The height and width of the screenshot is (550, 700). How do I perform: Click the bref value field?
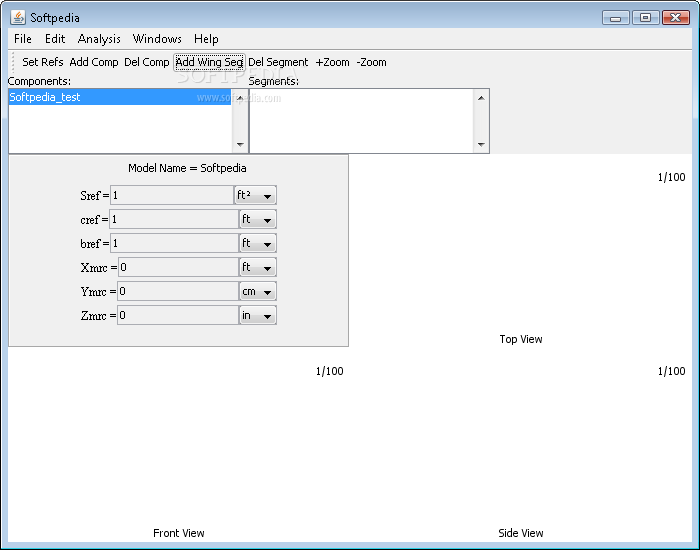click(x=175, y=243)
